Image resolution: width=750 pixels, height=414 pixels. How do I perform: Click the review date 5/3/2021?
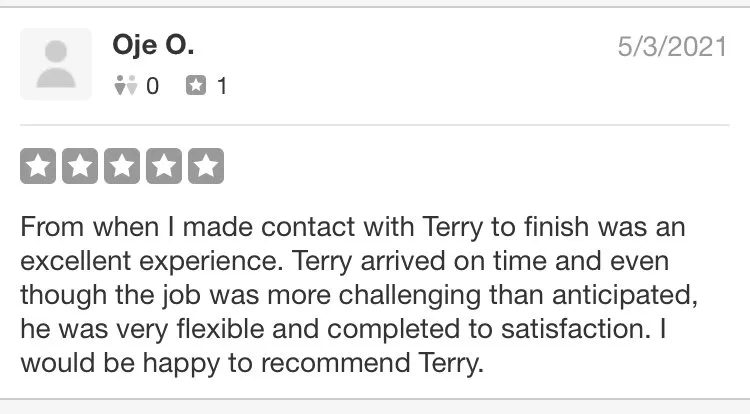672,48
